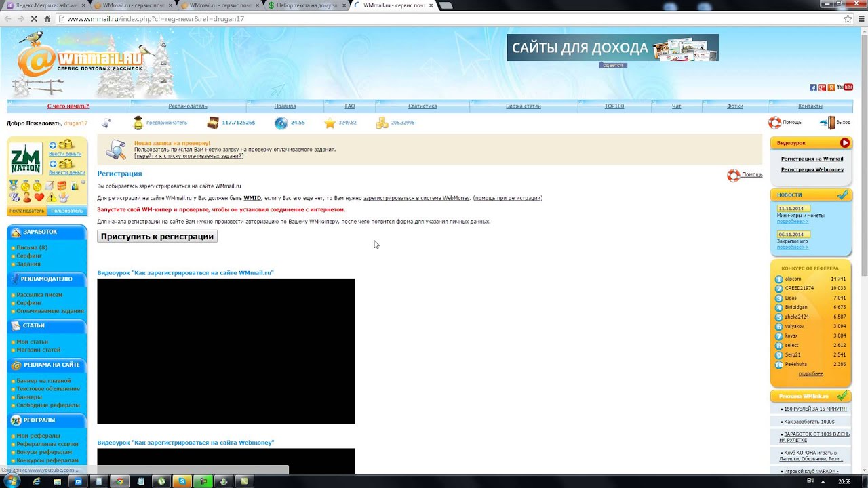This screenshot has width=868, height=488.
Task: Open Регистрация на Wmmail video lesson link
Action: pyautogui.click(x=812, y=159)
